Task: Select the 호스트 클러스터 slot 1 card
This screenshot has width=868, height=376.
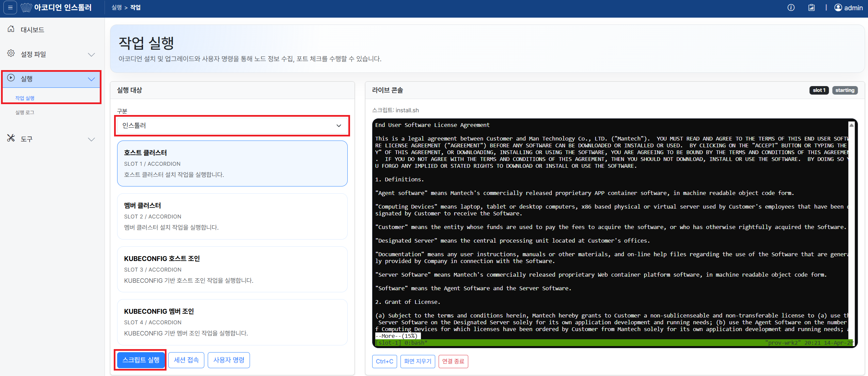Action: pos(232,164)
